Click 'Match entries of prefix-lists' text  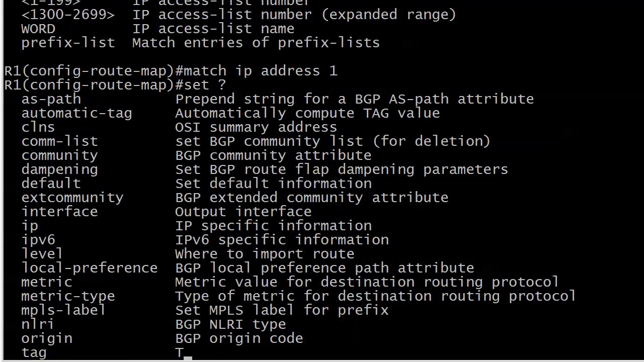pos(256,43)
